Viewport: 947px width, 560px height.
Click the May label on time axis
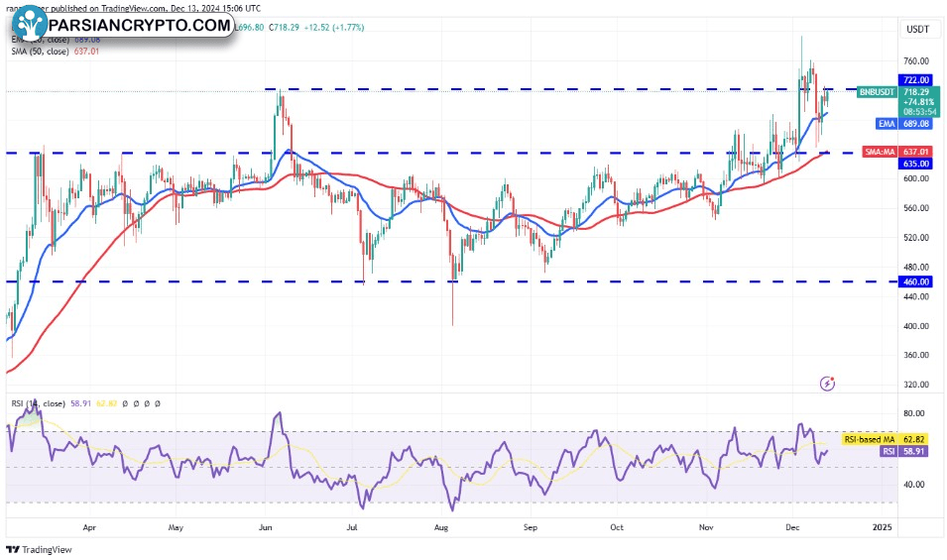click(176, 527)
